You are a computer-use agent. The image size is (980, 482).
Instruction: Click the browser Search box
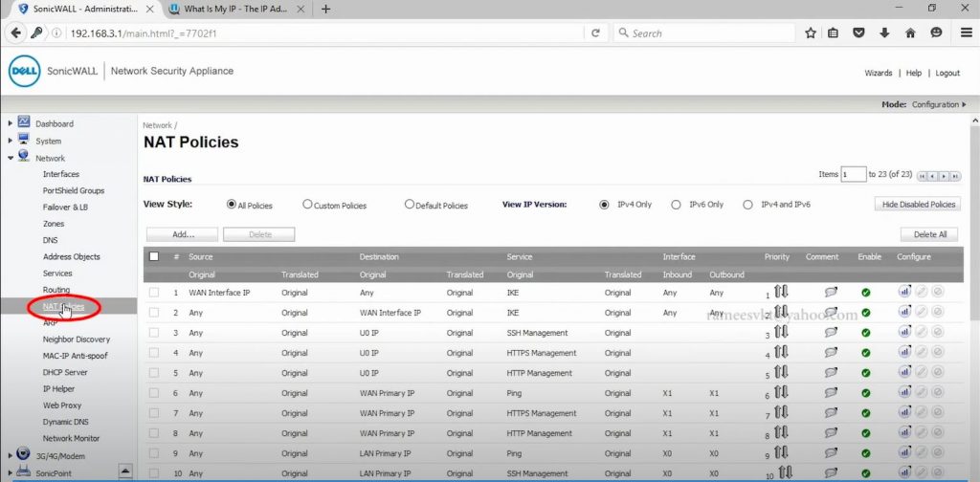(x=703, y=33)
